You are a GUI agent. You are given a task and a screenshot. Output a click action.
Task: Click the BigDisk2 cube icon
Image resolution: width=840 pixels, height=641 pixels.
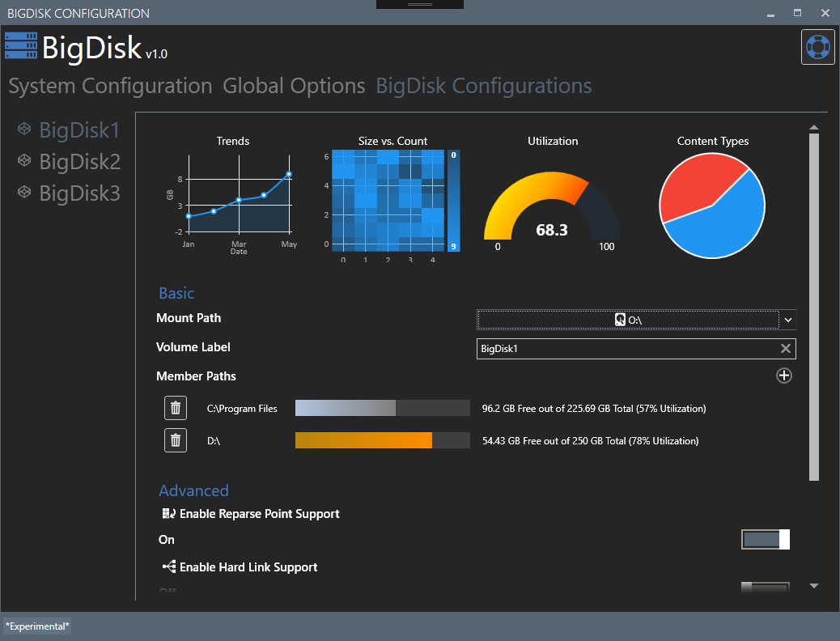click(x=25, y=162)
